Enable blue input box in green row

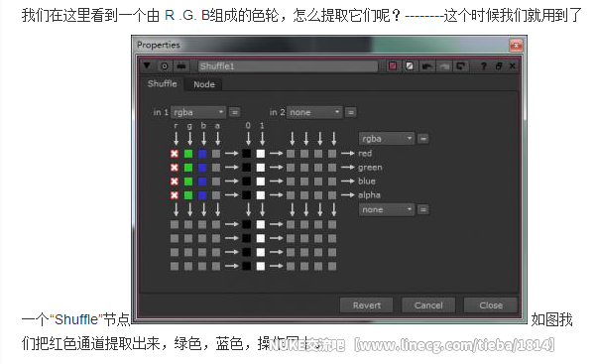(x=202, y=168)
